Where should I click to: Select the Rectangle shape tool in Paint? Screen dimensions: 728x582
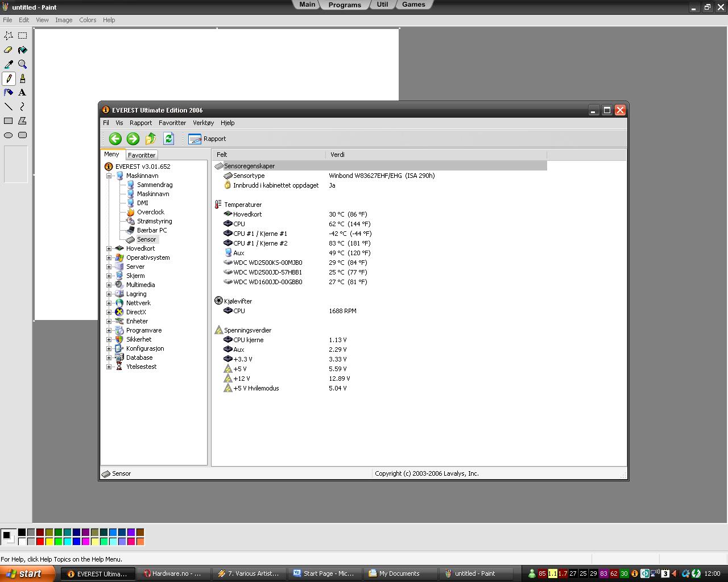tap(9, 121)
